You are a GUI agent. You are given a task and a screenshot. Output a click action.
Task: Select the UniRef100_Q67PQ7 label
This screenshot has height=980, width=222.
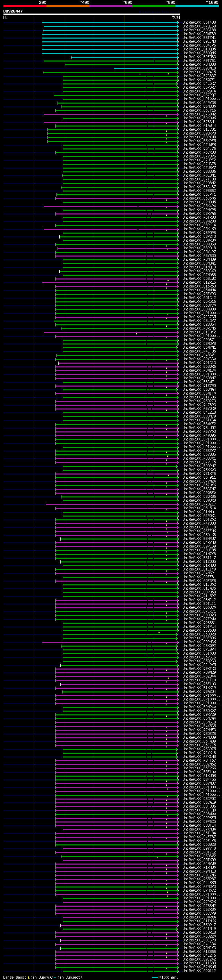199,95
